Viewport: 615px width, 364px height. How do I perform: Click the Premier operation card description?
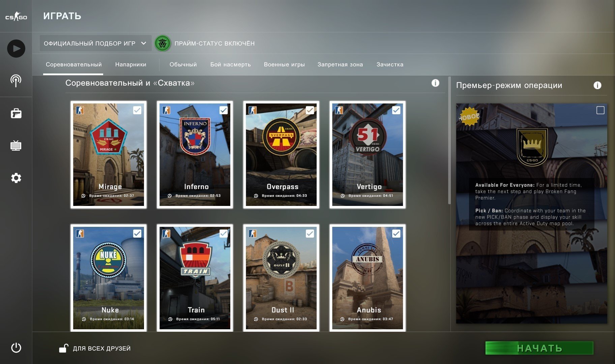tap(531, 204)
